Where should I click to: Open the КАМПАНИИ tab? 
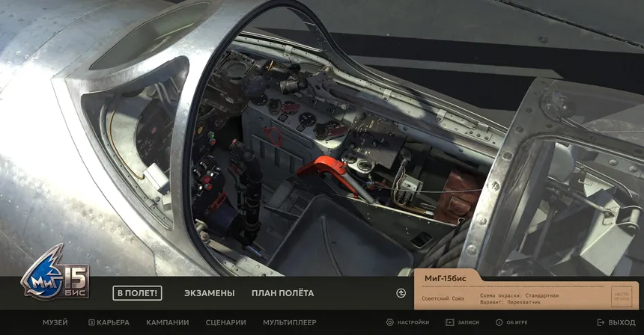(x=167, y=322)
